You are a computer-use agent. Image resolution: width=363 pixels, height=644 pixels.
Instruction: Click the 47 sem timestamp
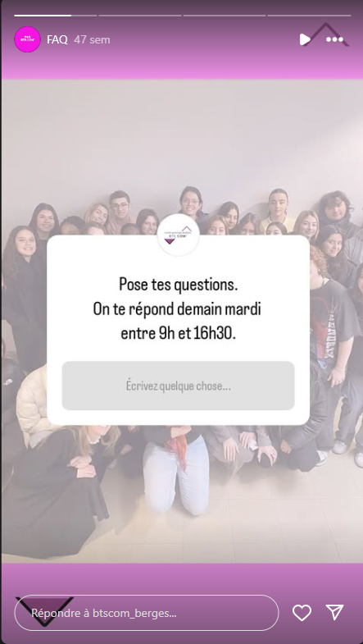coord(92,40)
